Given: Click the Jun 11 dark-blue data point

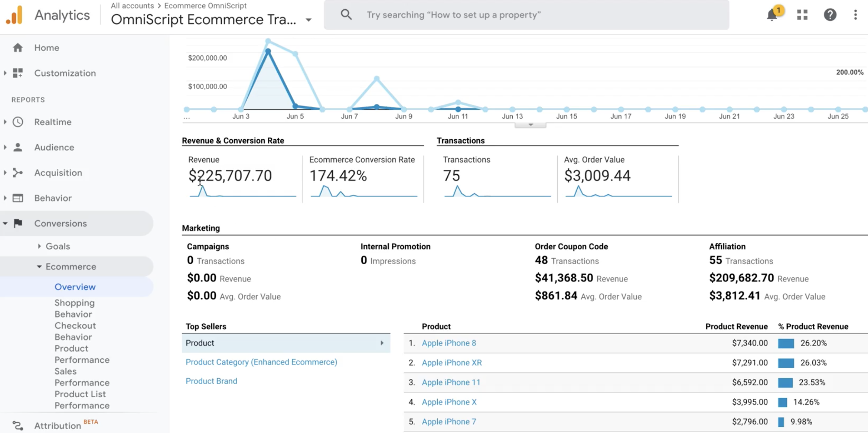Looking at the screenshot, I should 458,109.
